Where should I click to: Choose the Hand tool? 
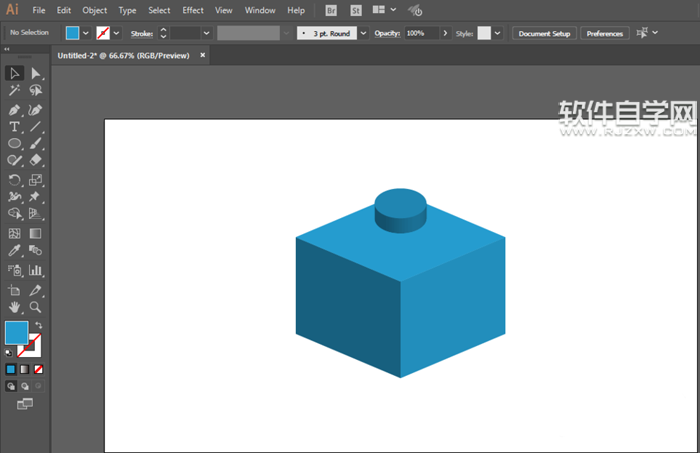15,307
